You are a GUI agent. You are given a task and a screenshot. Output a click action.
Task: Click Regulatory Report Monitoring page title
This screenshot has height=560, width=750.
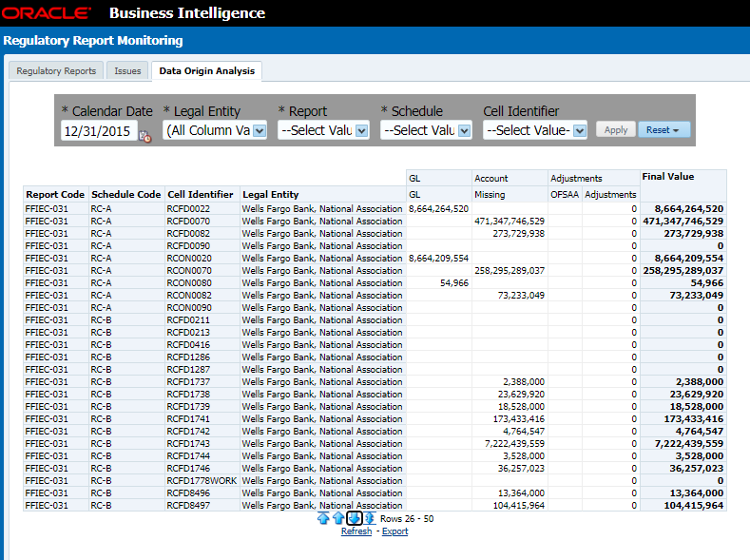click(x=93, y=41)
